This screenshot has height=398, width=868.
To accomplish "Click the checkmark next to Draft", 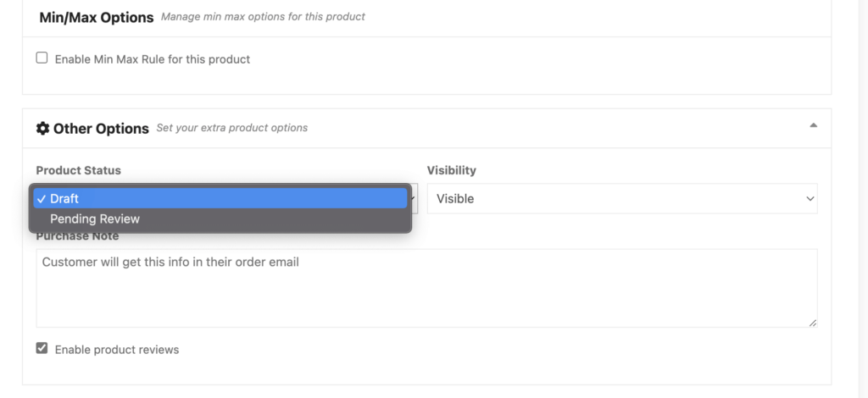I will pyautogui.click(x=42, y=198).
